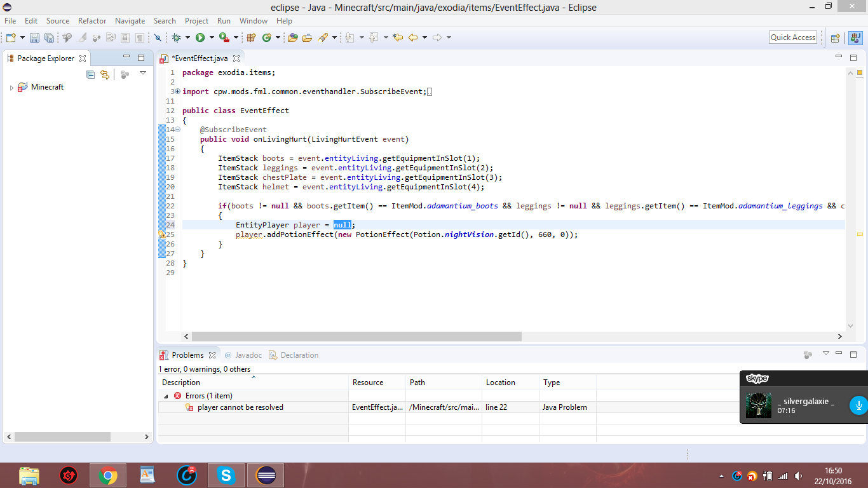
Task: Open the Refactor menu
Action: point(92,21)
